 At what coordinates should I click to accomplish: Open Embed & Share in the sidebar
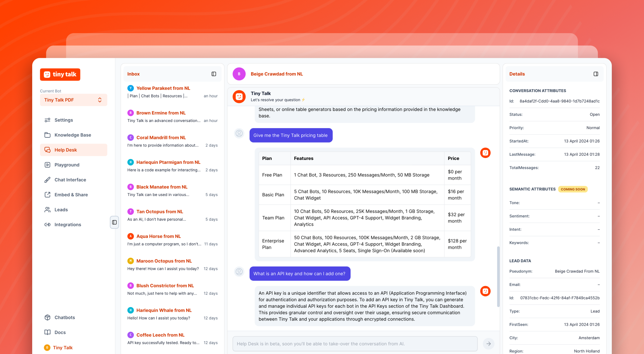point(73,195)
